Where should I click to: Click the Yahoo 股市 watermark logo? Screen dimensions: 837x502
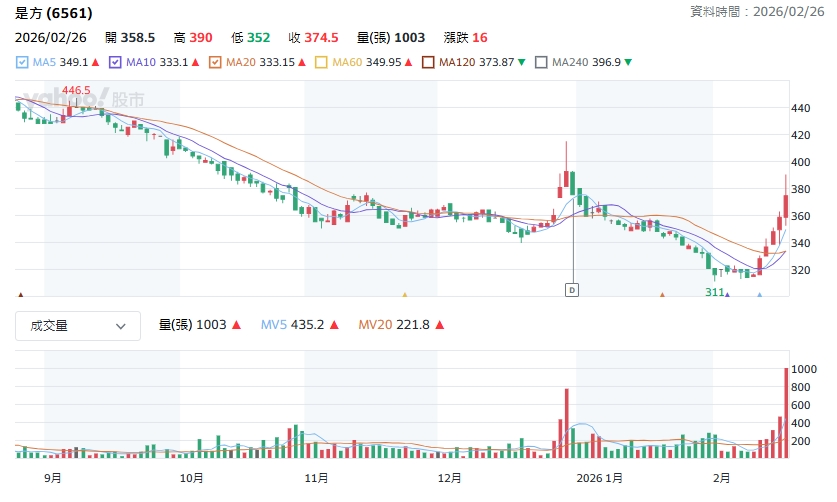(82, 99)
